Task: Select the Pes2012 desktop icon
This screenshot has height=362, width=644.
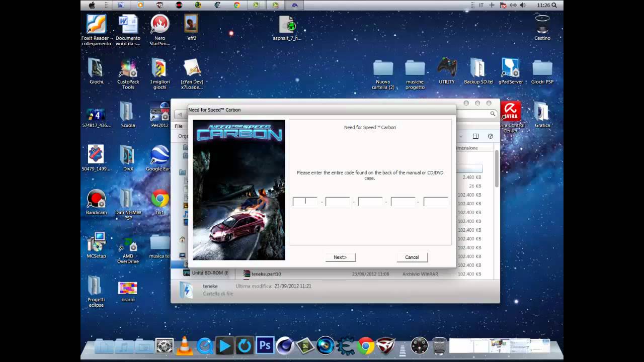Action: [x=160, y=115]
